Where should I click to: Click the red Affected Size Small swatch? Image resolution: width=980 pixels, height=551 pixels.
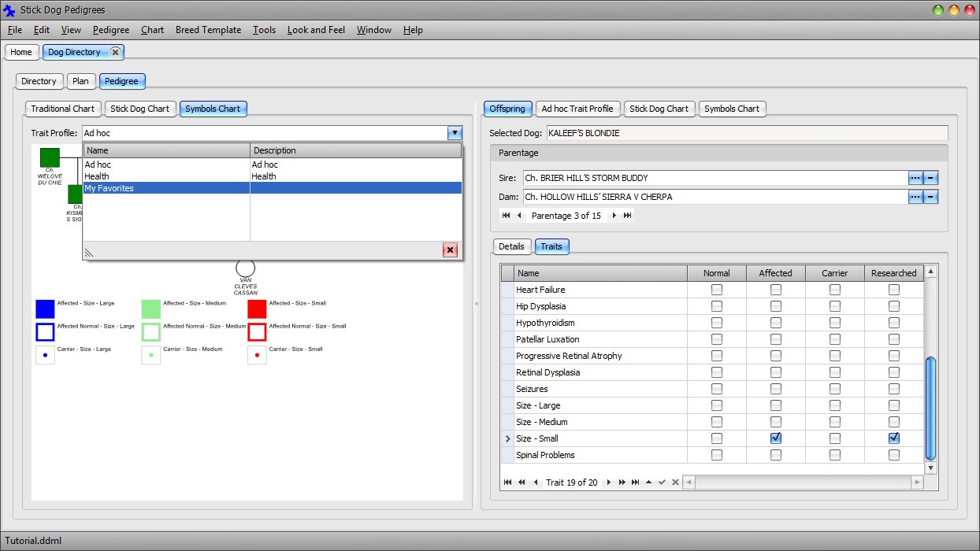point(257,309)
